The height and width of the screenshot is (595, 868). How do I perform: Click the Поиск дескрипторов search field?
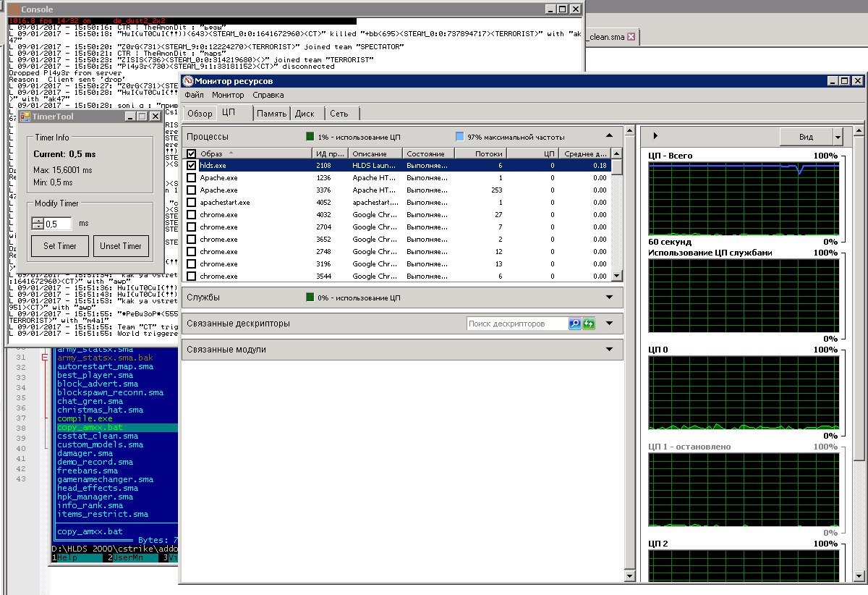tap(516, 324)
